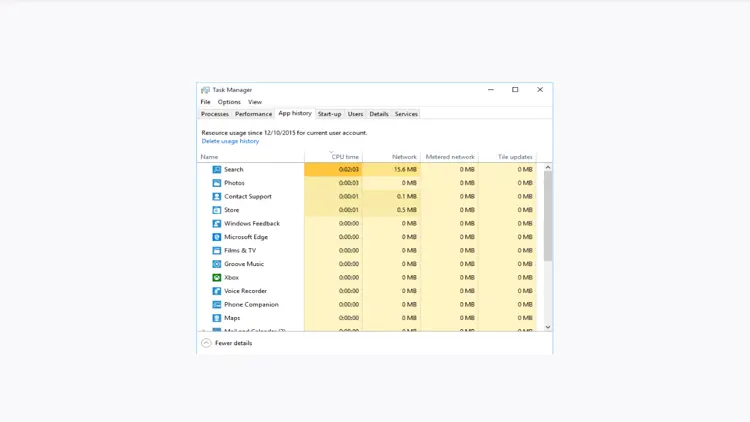Open the Options menu
This screenshot has height=422, width=750.
coord(229,102)
